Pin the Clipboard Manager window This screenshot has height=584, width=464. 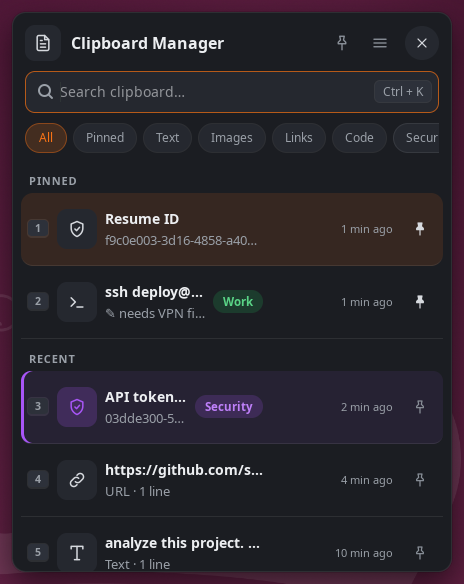[x=342, y=43]
